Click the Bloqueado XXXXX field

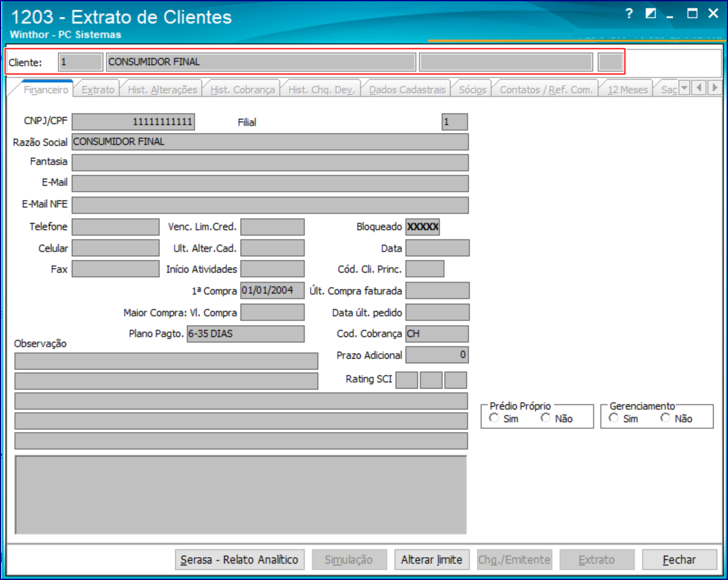(x=423, y=227)
